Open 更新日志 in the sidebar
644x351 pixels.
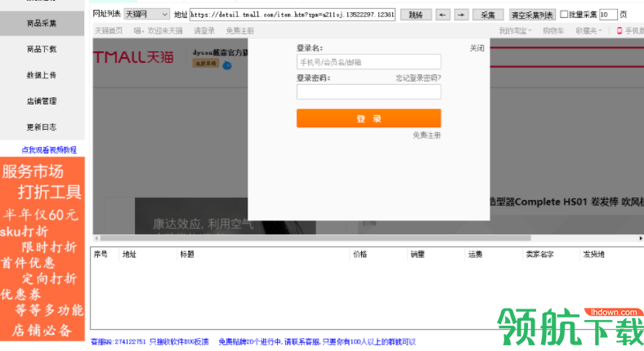tap(42, 127)
